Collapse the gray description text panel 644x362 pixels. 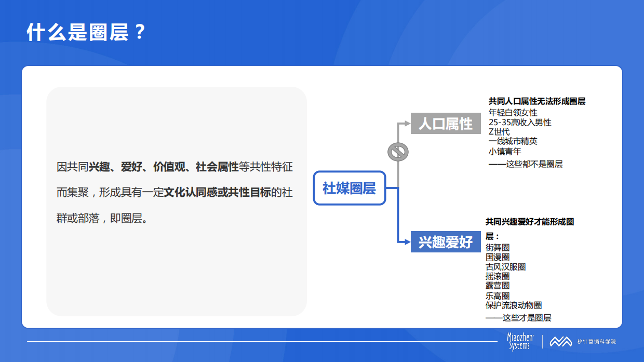coord(177,202)
